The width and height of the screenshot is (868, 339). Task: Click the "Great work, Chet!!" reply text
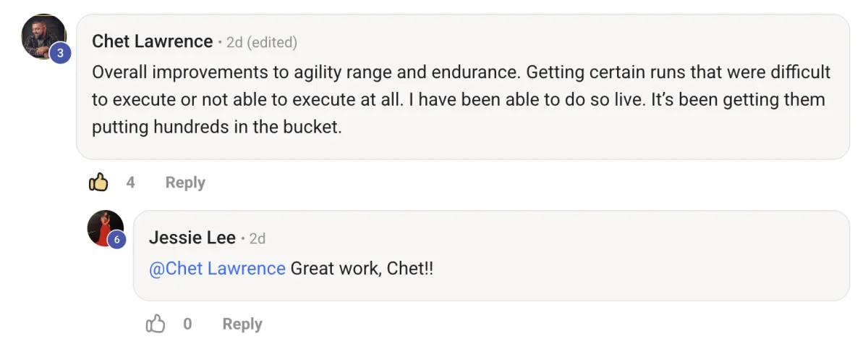[362, 269]
